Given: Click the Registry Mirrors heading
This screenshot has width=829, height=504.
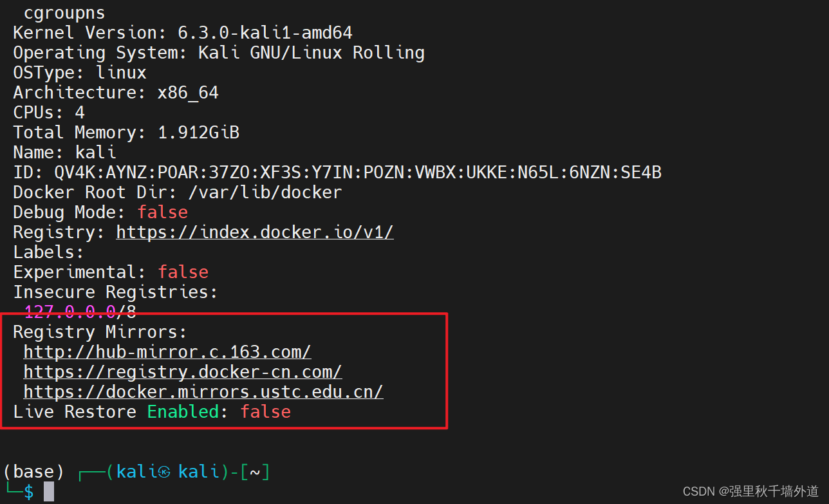Looking at the screenshot, I should (100, 332).
